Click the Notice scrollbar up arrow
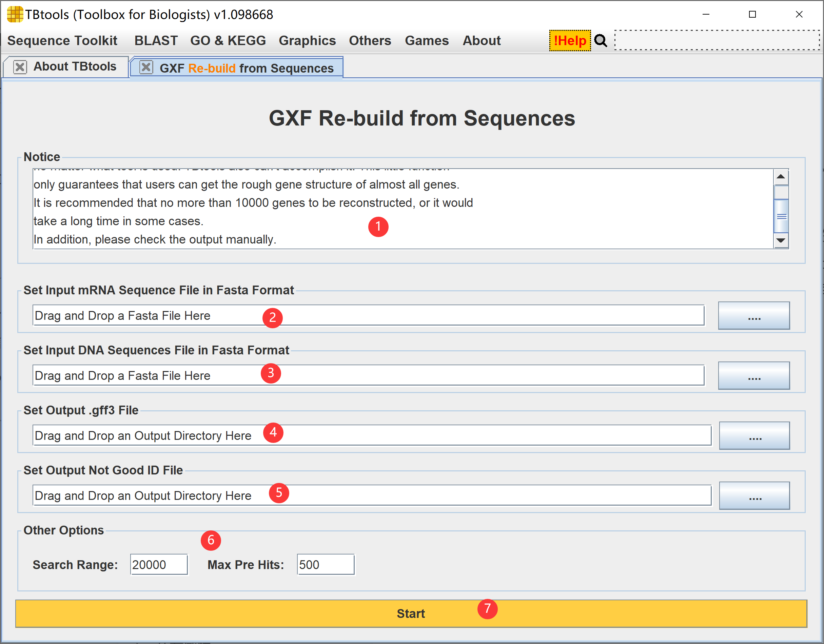 (x=781, y=177)
